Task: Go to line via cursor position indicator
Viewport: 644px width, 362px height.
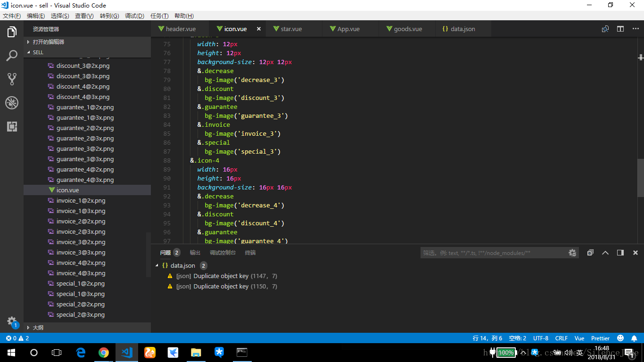Action: [x=487, y=338]
